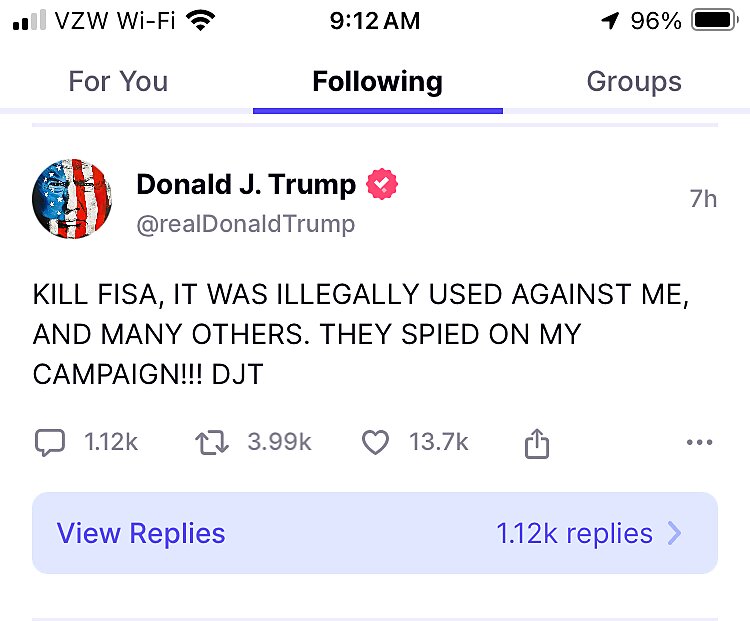Open the Donald J. Trump display name
The image size is (750, 621).
246,184
